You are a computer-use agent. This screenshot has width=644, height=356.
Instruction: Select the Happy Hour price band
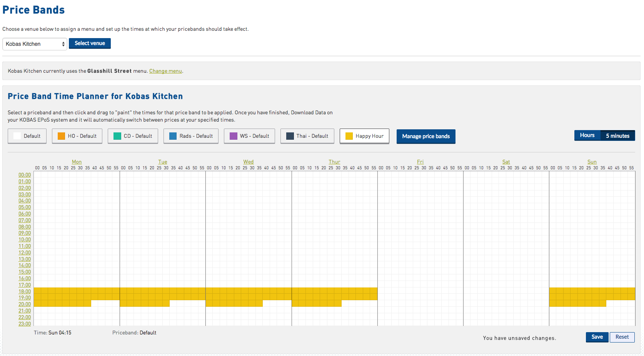click(x=364, y=136)
